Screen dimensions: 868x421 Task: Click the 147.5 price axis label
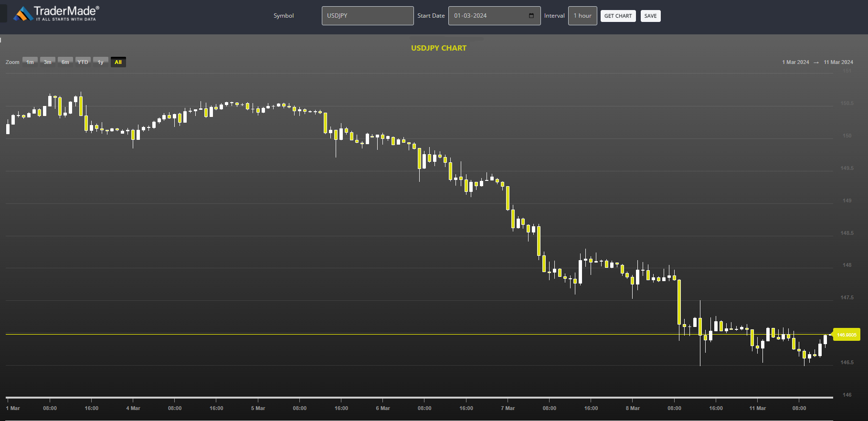click(x=847, y=297)
